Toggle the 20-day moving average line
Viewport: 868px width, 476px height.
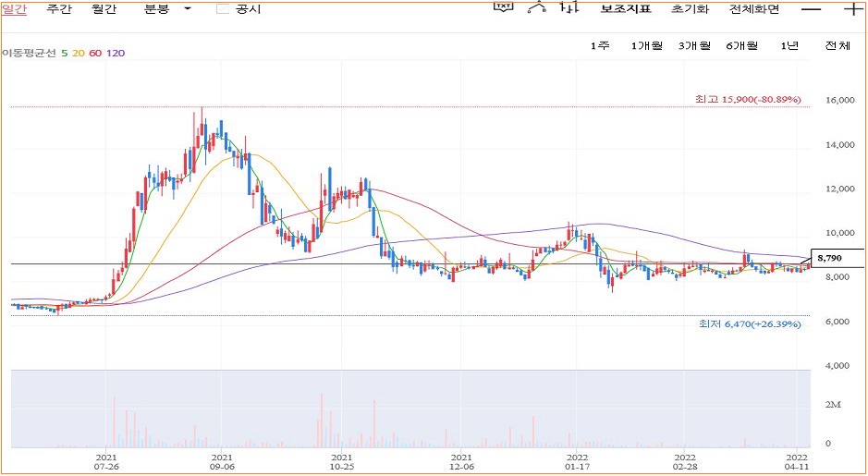[79, 53]
